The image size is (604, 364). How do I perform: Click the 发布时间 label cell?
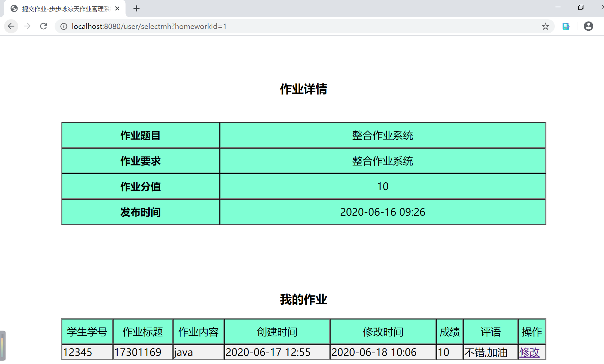pos(141,212)
